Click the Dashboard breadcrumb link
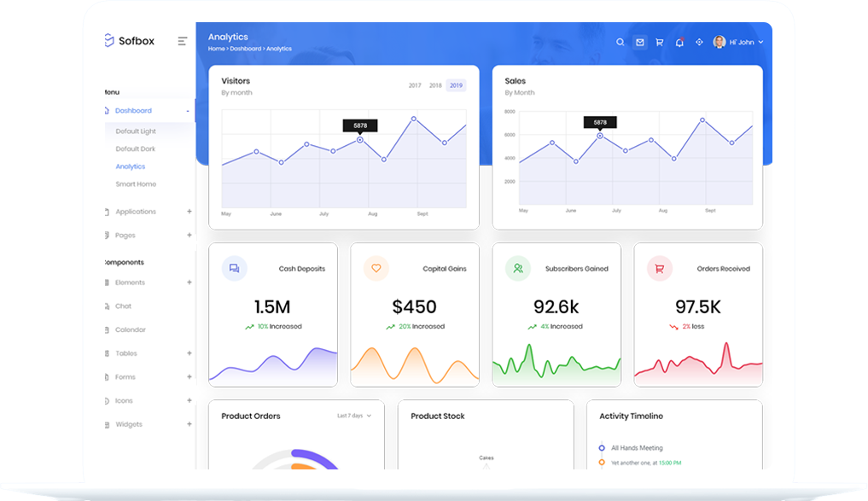Viewport: 868px width, 501px height. tap(246, 49)
